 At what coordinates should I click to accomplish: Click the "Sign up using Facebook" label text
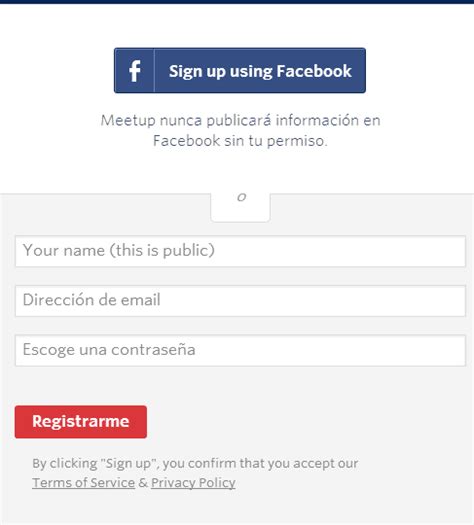point(260,71)
